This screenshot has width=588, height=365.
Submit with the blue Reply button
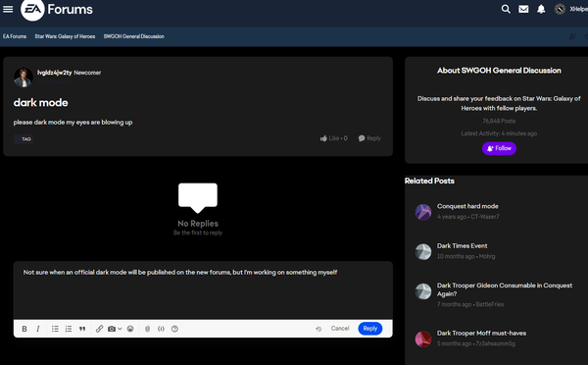tap(370, 329)
